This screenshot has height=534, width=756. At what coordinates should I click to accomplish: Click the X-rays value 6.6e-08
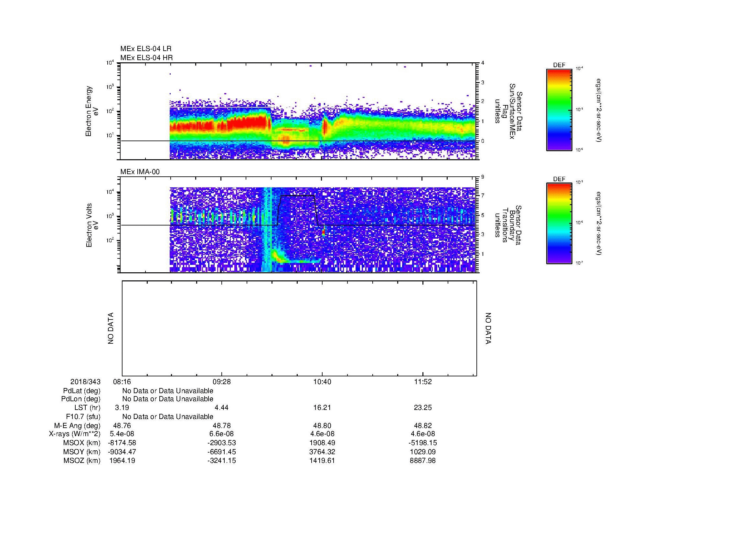222,434
